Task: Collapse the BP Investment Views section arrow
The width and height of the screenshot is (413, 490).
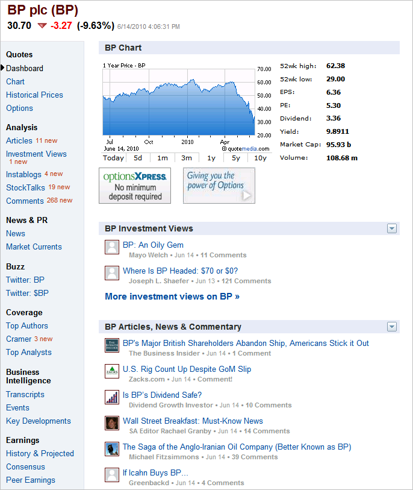Action: tap(392, 229)
